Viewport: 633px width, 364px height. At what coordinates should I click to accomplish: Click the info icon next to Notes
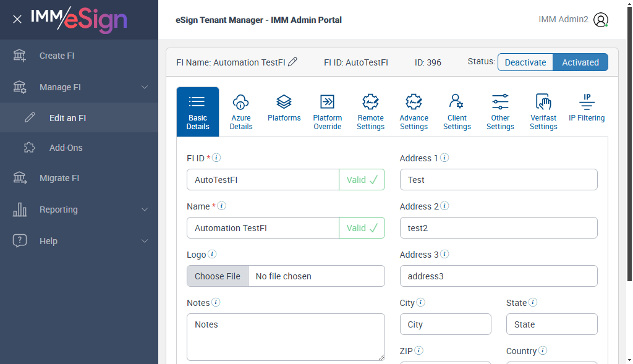tap(216, 302)
